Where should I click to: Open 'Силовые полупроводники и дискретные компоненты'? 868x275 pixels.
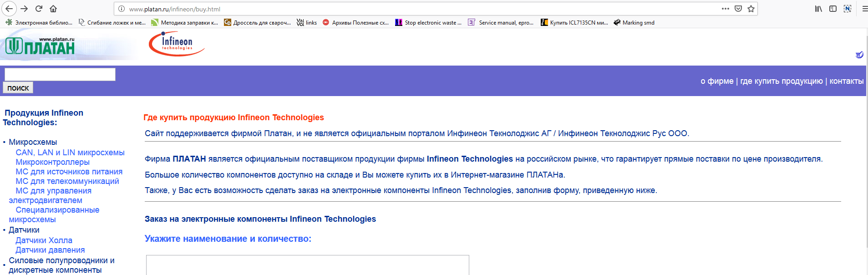pos(61,265)
